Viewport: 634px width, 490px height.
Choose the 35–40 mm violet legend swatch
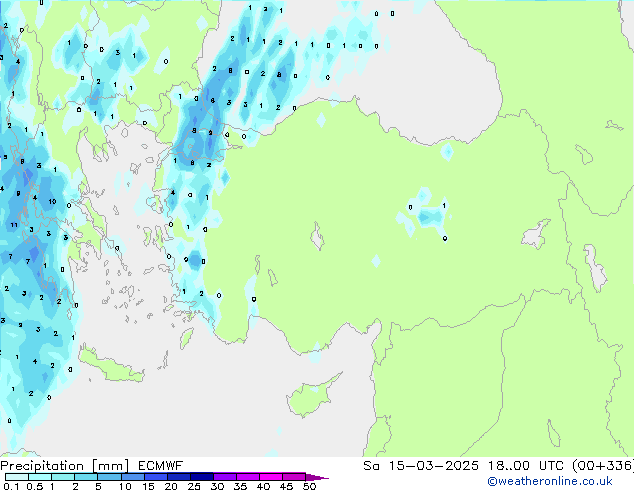click(x=248, y=477)
